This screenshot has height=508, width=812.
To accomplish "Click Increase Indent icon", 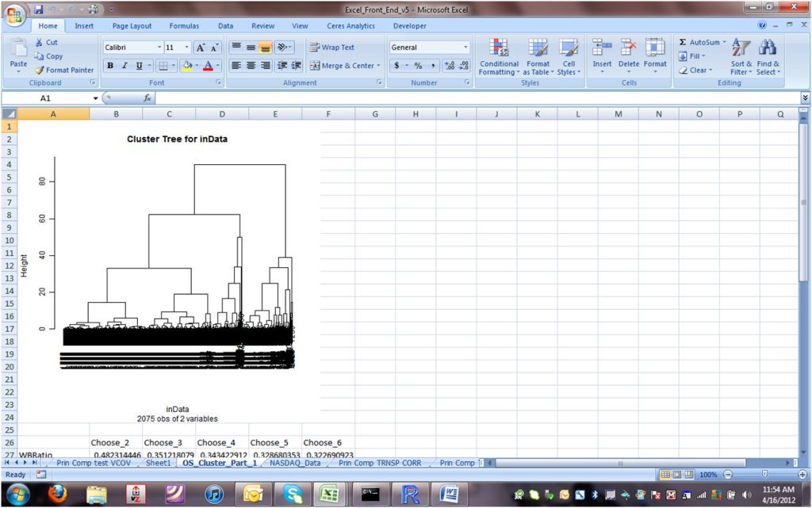I will point(297,66).
